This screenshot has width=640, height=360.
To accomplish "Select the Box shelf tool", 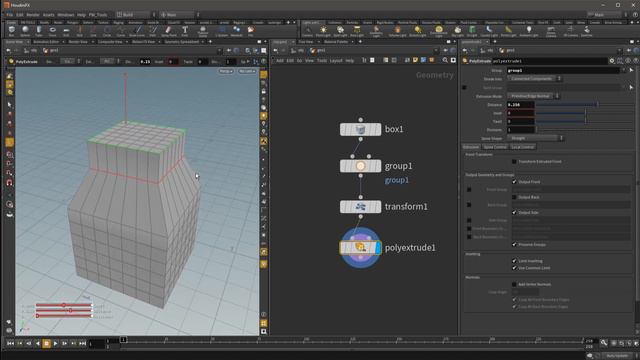I will (x=11, y=31).
